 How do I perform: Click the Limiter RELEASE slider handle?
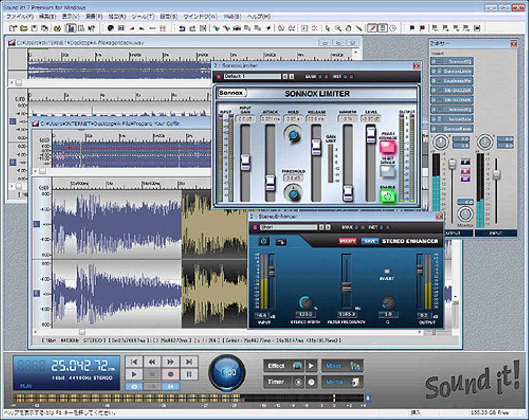point(316,147)
